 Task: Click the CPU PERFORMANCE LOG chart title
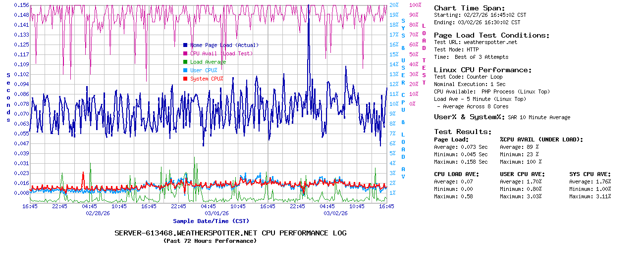230,233
